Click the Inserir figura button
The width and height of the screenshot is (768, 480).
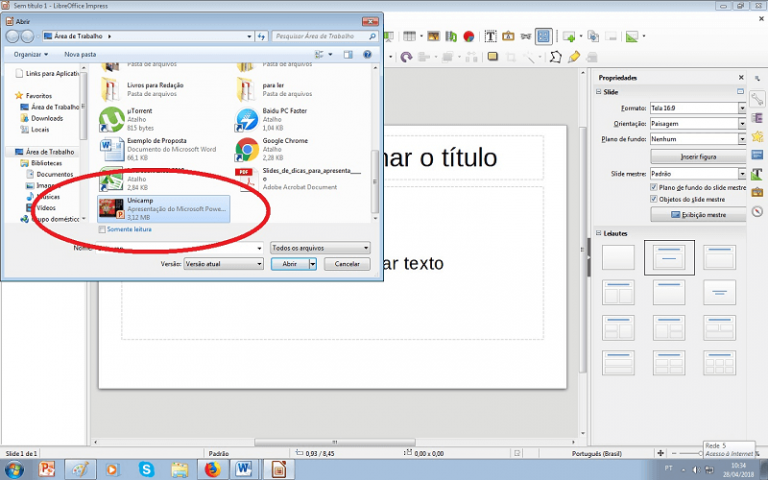pyautogui.click(x=697, y=157)
